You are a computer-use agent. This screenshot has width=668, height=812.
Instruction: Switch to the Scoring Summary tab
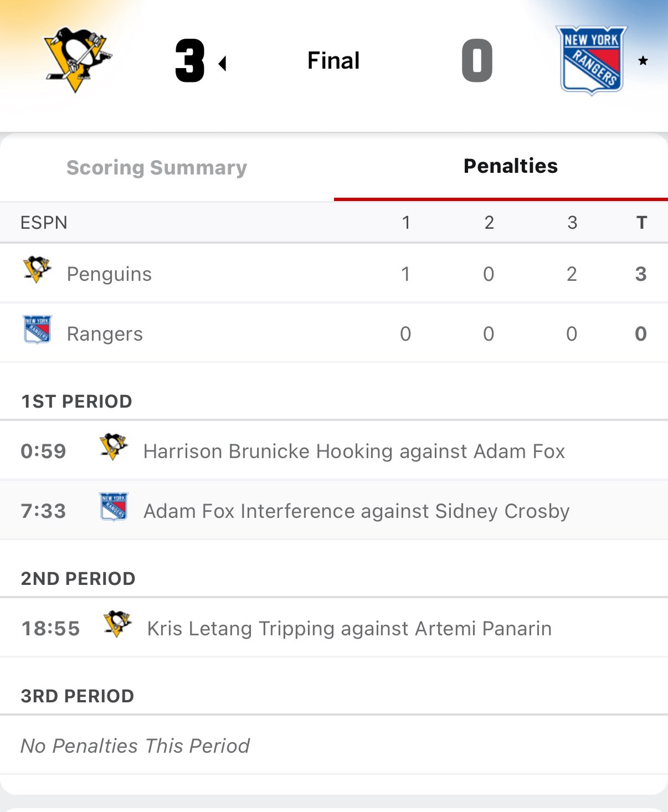pos(157,167)
